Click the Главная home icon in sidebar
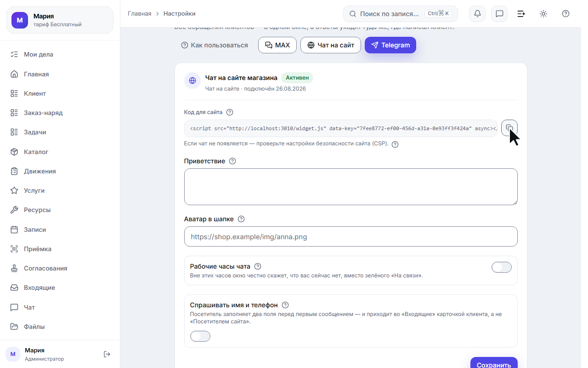This screenshot has width=588, height=368. (14, 74)
